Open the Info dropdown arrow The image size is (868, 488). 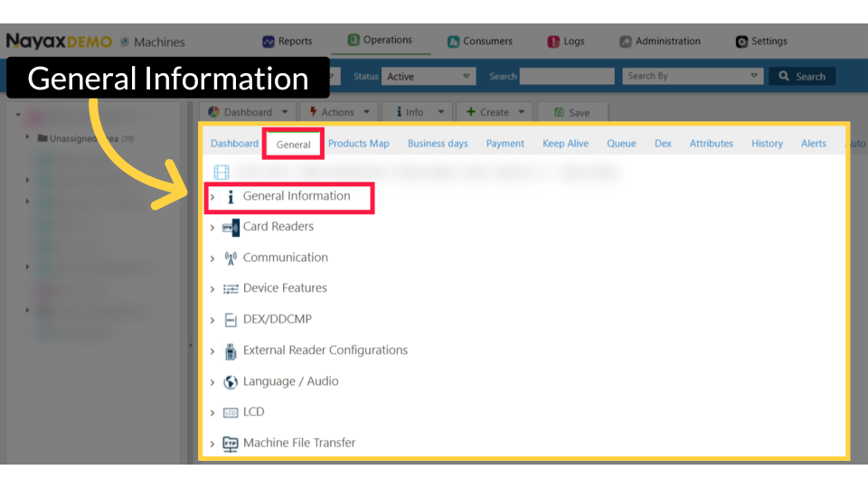point(440,112)
